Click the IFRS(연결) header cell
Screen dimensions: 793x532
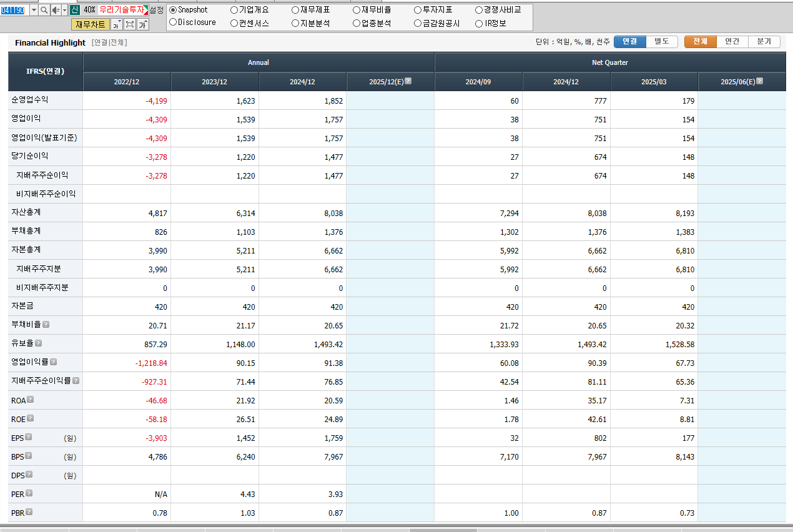point(46,71)
